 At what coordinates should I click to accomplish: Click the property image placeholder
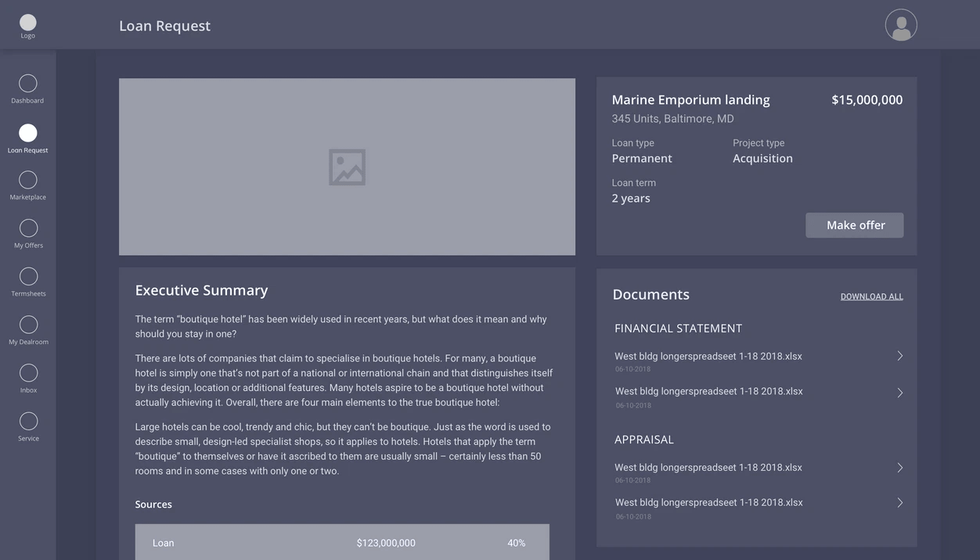tap(347, 167)
